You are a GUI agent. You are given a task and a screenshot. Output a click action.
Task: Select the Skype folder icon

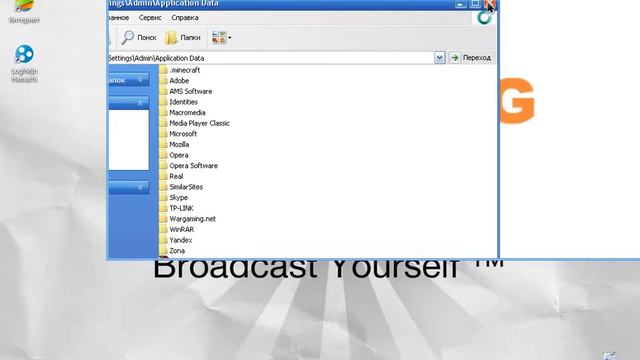[x=163, y=197]
